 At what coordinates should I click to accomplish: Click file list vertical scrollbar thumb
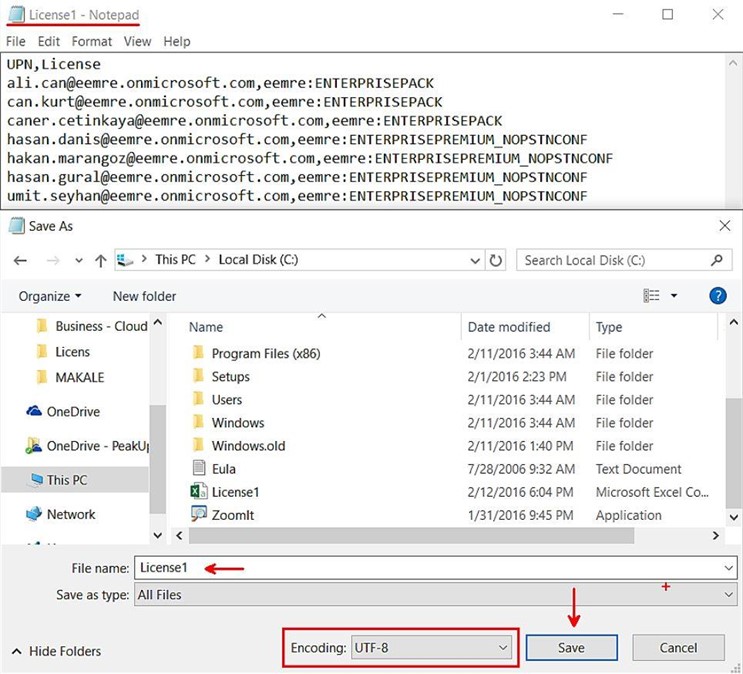click(733, 453)
